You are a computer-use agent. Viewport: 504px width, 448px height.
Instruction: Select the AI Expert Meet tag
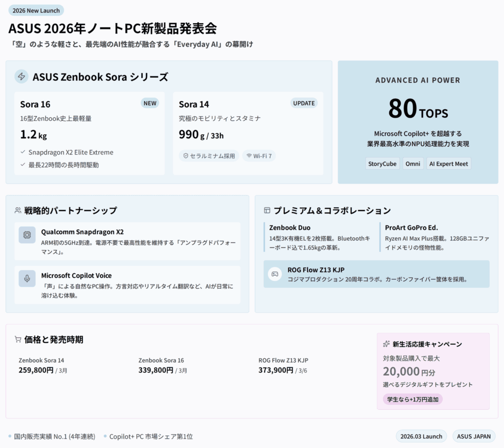448,163
